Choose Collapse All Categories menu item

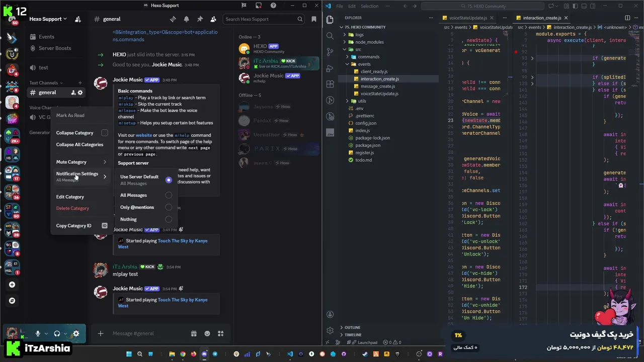[x=80, y=144]
